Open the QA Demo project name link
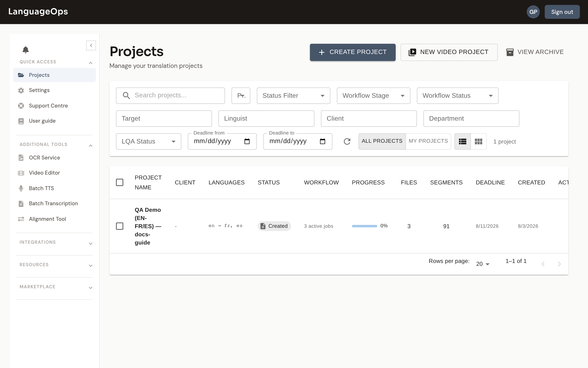The width and height of the screenshot is (588, 368). (x=148, y=226)
